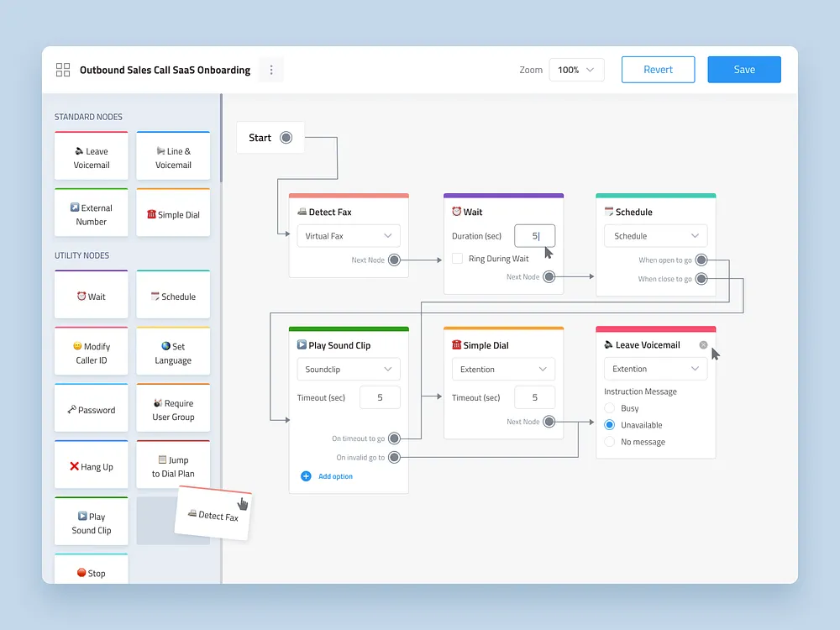Click the Duration seconds input in Wait node
Viewport: 840px width, 630px height.
point(535,236)
